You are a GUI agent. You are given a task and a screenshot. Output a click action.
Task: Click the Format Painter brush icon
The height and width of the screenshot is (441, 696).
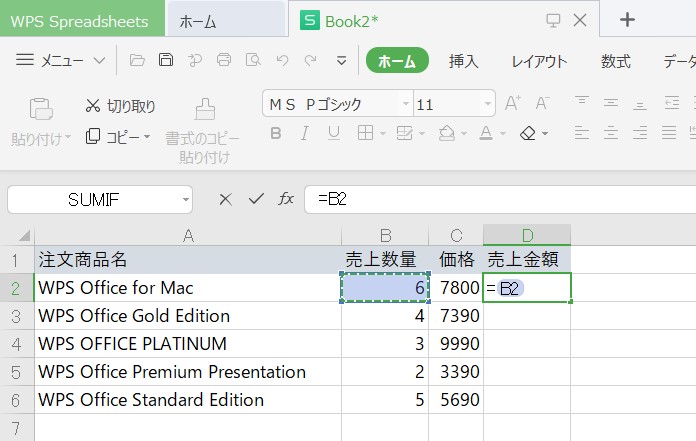[x=205, y=109]
